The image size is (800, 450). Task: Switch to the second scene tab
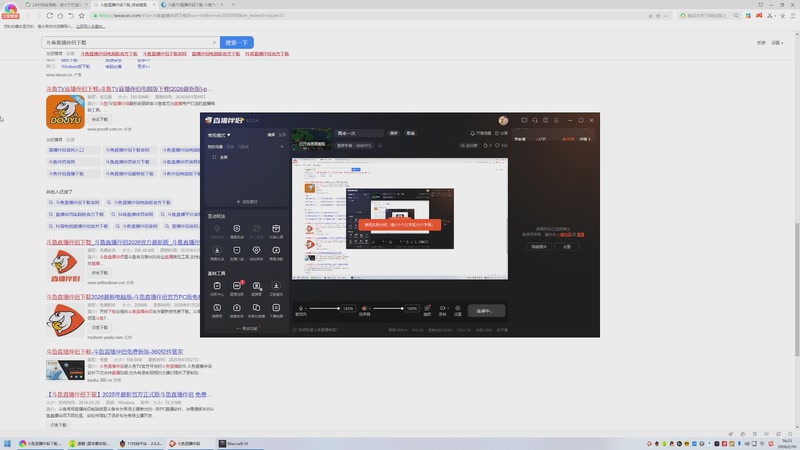click(x=230, y=147)
